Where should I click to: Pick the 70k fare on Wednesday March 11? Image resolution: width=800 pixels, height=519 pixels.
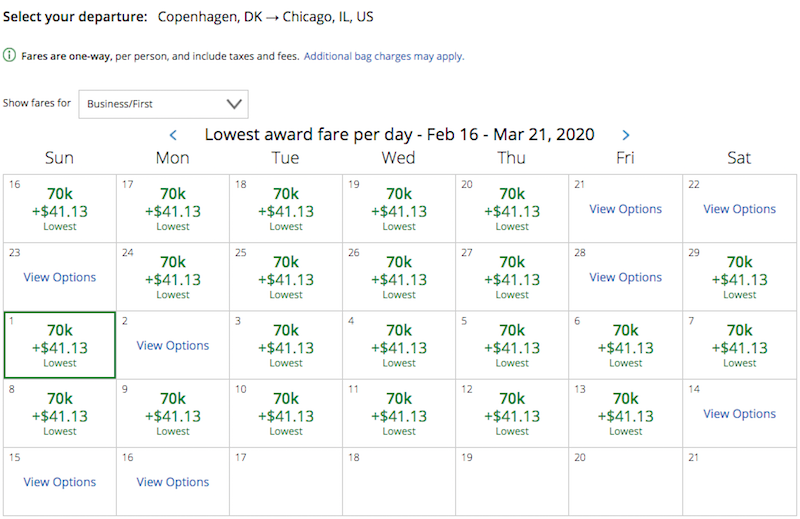399,414
